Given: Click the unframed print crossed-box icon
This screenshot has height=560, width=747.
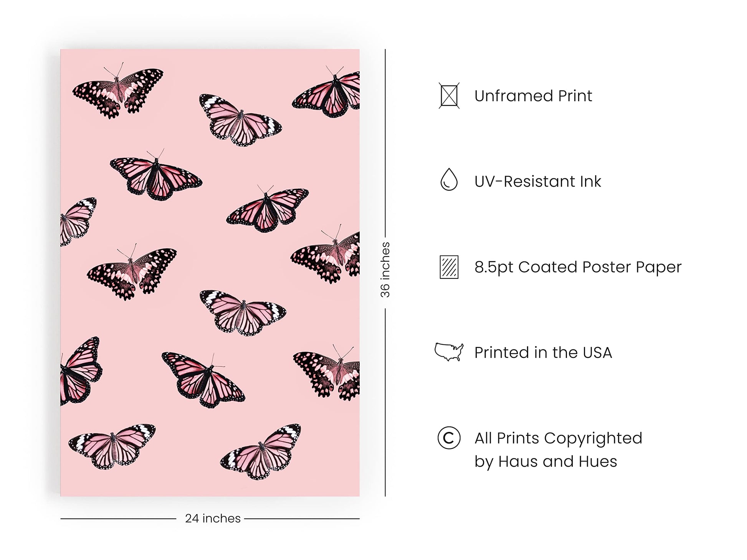Looking at the screenshot, I should (449, 96).
